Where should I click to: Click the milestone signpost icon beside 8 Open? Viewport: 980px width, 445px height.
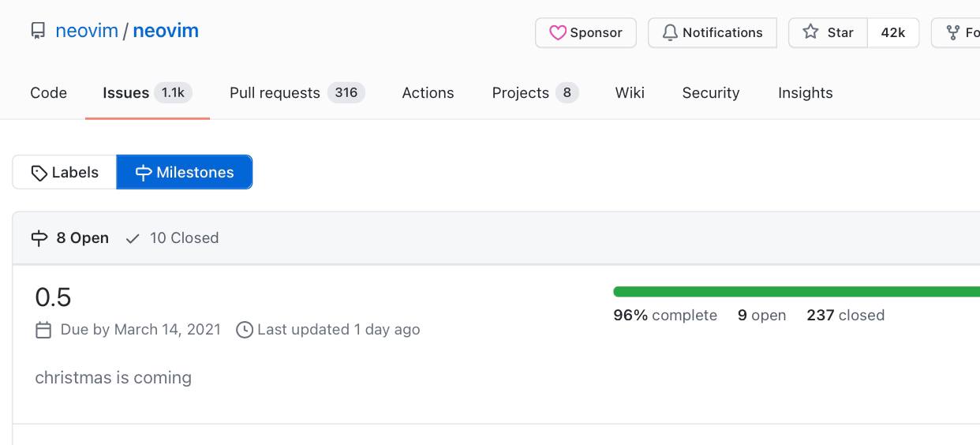click(39, 238)
